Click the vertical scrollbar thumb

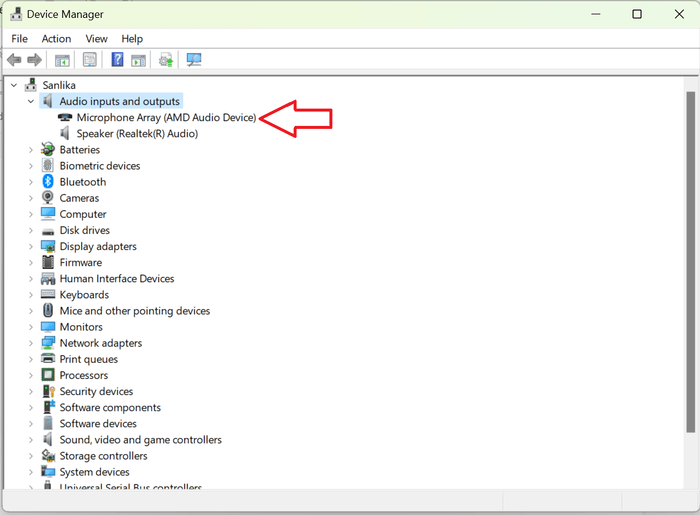click(x=691, y=262)
